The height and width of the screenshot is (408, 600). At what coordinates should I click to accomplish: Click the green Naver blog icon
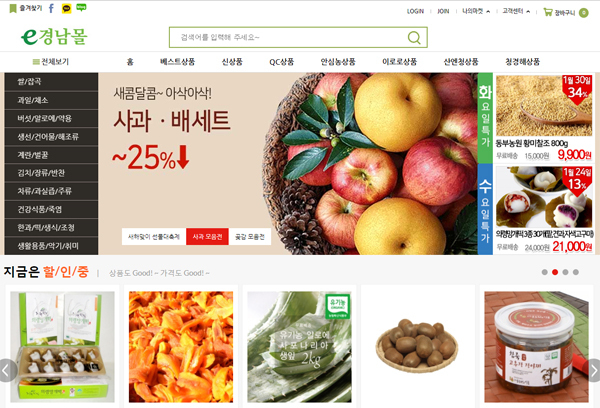pyautogui.click(x=81, y=8)
